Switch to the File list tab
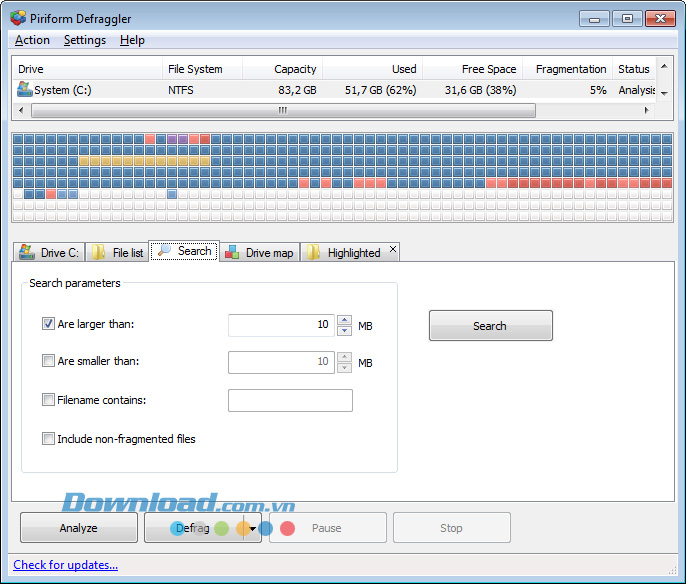 click(x=117, y=252)
